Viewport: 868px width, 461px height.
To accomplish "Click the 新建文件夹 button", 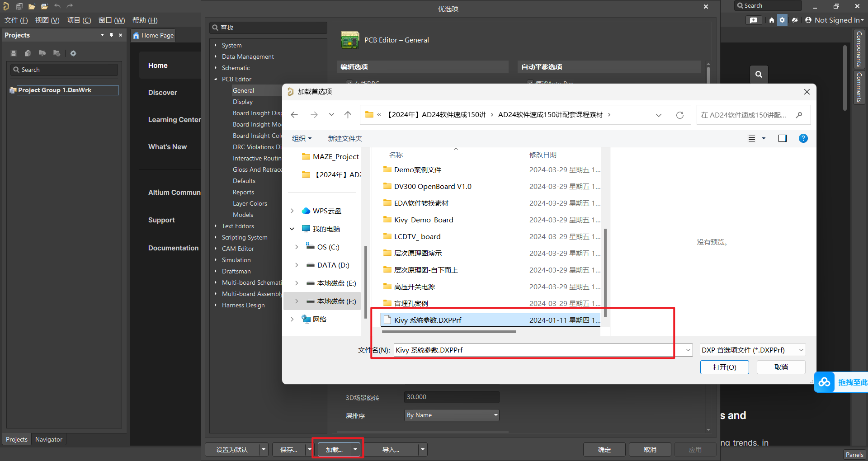I will [x=345, y=138].
